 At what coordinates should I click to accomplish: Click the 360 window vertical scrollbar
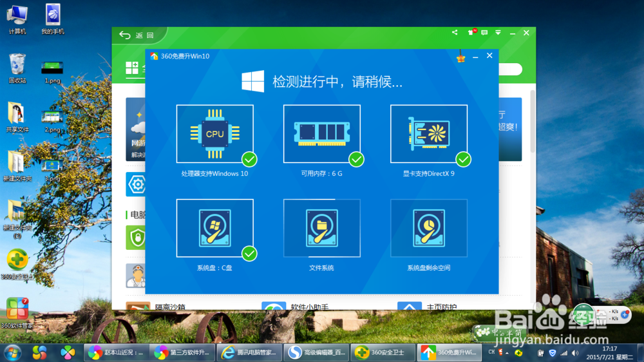pyautogui.click(x=533, y=121)
